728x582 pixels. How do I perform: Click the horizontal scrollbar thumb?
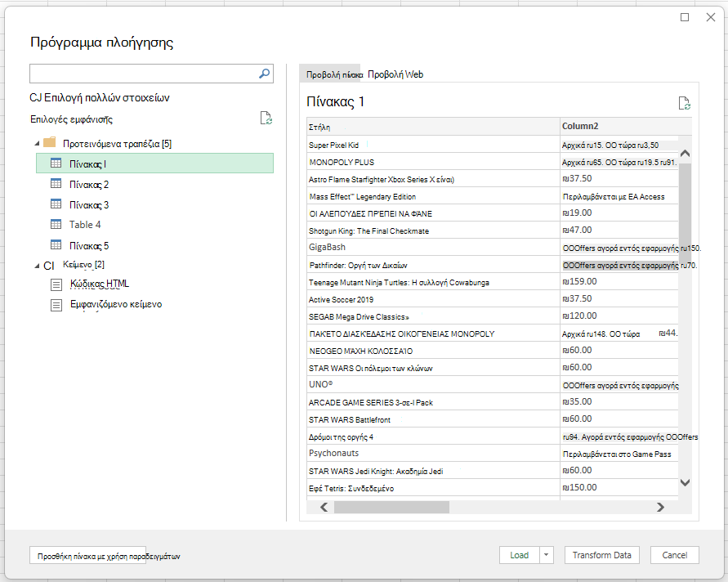point(391,508)
